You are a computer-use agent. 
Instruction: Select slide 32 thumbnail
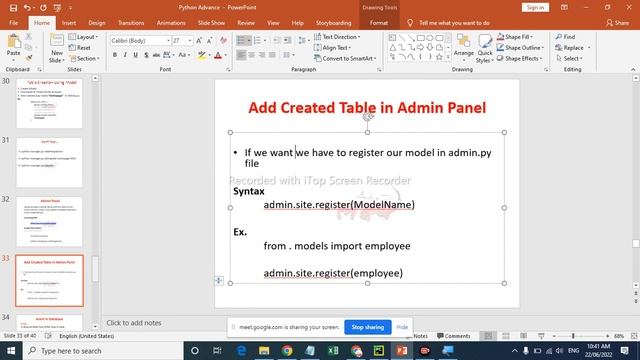[x=49, y=221]
